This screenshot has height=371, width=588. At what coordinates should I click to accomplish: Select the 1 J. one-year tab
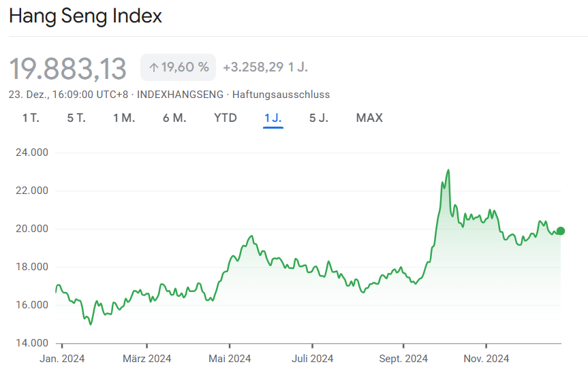tap(273, 118)
